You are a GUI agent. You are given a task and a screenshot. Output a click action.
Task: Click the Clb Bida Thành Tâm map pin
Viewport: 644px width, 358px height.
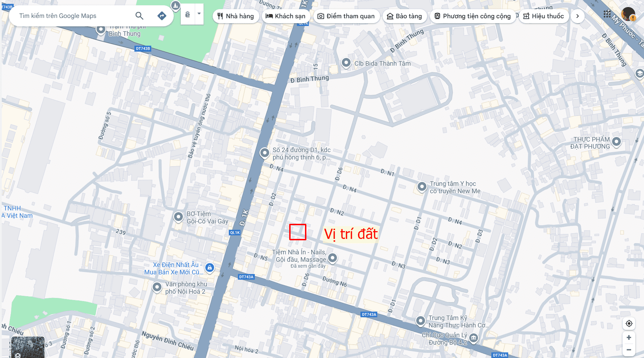click(346, 63)
